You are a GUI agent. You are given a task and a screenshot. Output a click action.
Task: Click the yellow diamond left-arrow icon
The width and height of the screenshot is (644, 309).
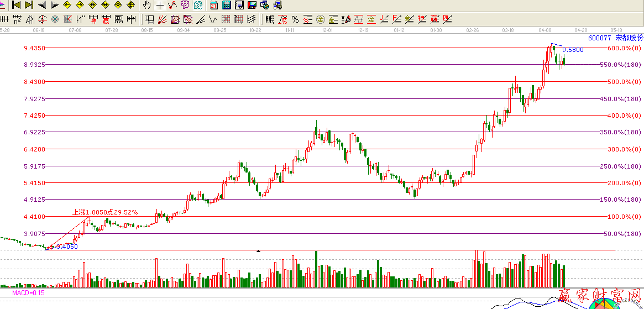pos(67,5)
